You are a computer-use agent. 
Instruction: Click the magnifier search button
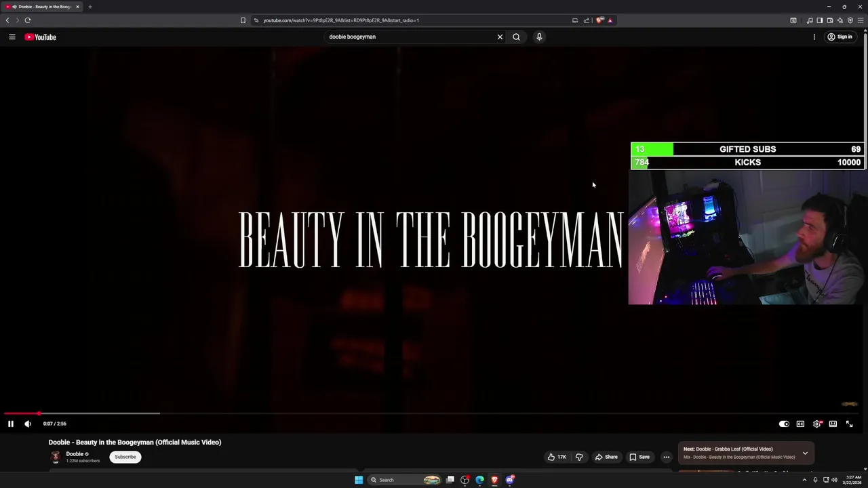point(516,37)
